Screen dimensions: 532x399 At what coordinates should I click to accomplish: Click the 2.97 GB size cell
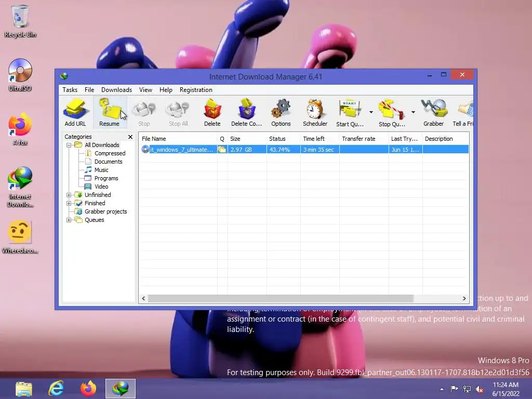coord(247,150)
